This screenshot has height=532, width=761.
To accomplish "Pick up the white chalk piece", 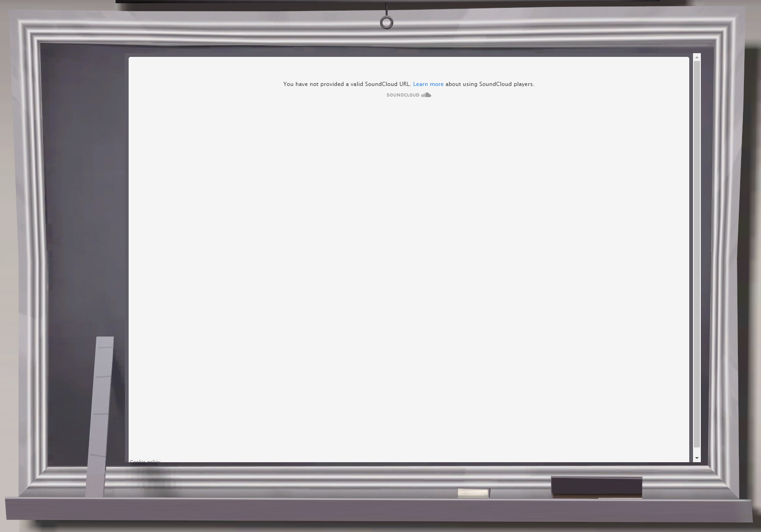I will point(473,493).
